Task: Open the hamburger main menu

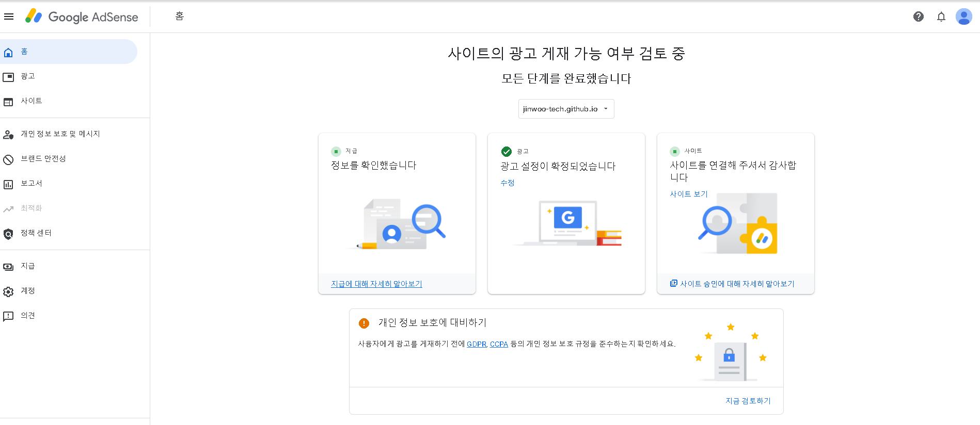Action: [x=9, y=17]
